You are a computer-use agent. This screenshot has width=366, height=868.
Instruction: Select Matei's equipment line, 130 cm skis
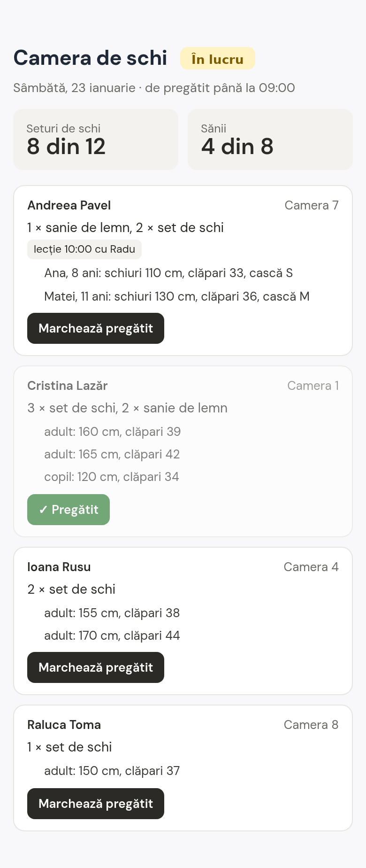click(x=177, y=296)
